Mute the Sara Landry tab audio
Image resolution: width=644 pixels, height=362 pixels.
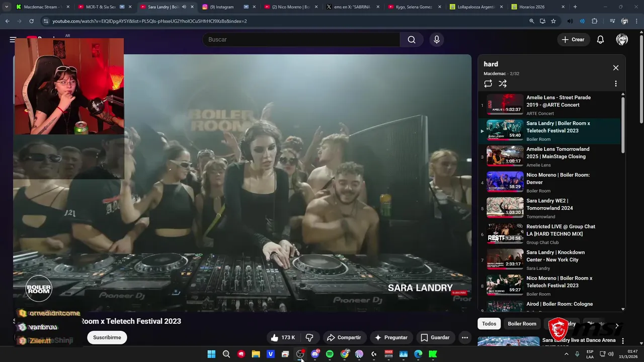tap(184, 7)
